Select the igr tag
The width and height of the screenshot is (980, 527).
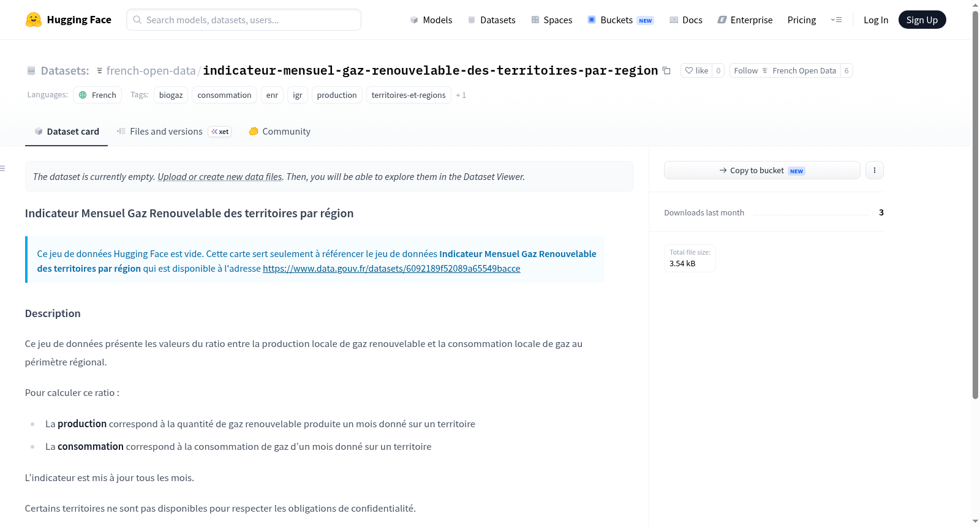point(298,95)
